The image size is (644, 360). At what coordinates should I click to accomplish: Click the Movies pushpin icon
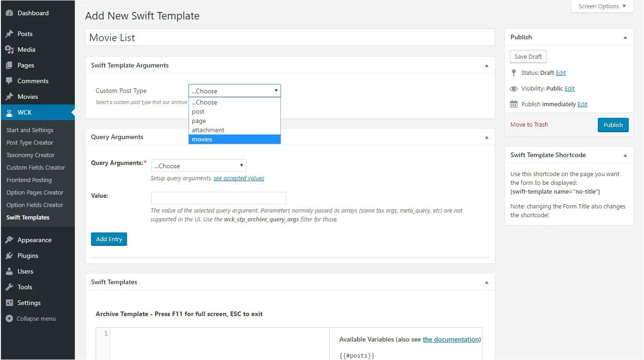pyautogui.click(x=9, y=97)
